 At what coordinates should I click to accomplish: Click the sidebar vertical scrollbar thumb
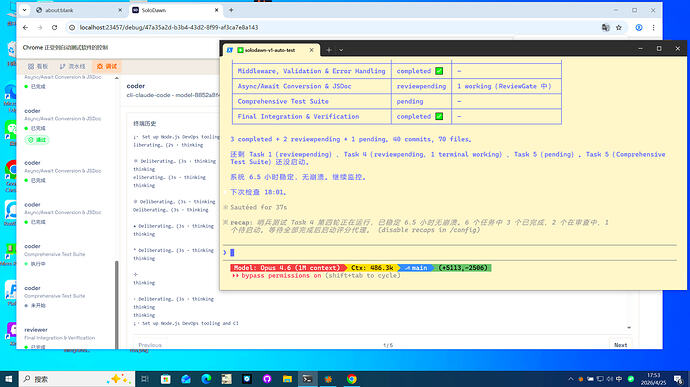(x=117, y=304)
